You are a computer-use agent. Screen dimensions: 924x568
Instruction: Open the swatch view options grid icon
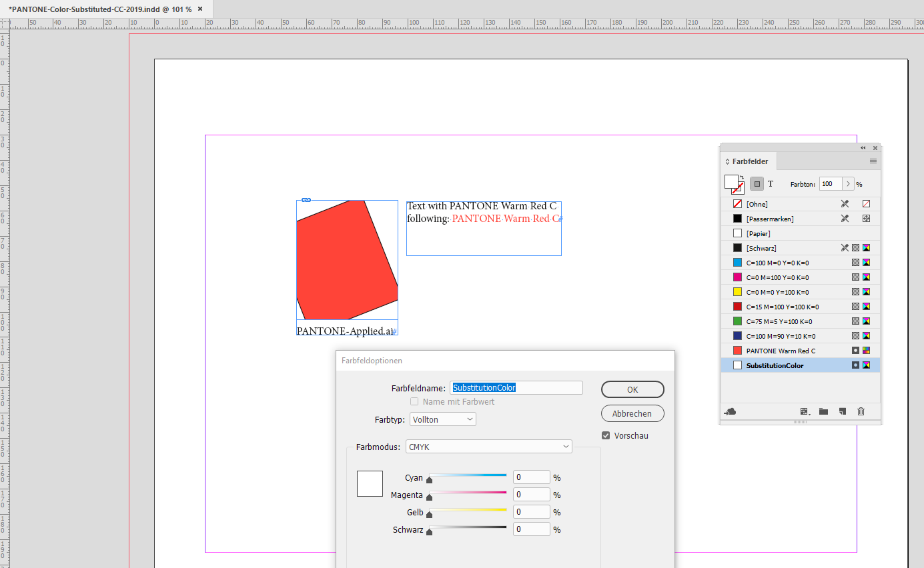[x=804, y=411]
